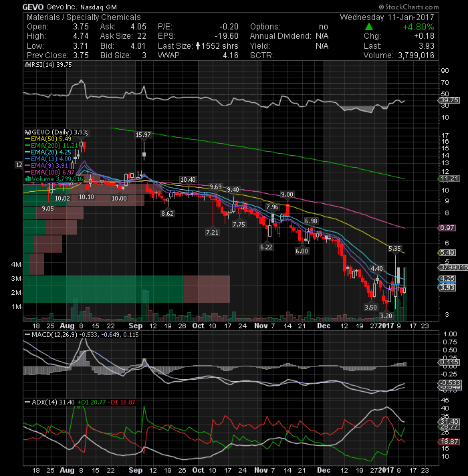Click the 6.22 low price label
Viewport: 468px width, 476px height.
pyautogui.click(x=266, y=247)
